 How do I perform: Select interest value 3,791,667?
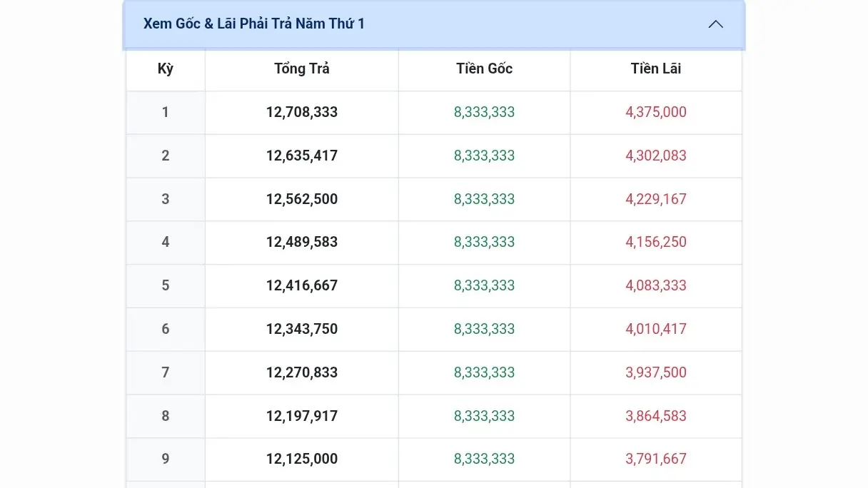655,459
